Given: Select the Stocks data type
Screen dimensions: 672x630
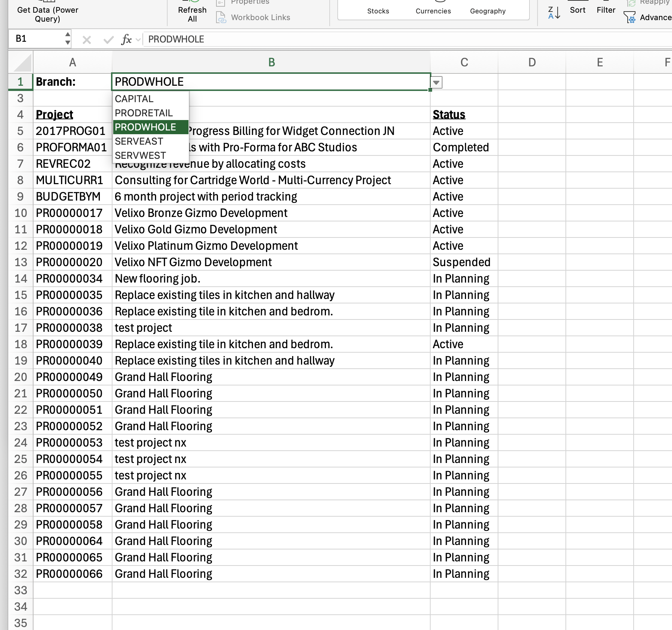Looking at the screenshot, I should tap(378, 11).
